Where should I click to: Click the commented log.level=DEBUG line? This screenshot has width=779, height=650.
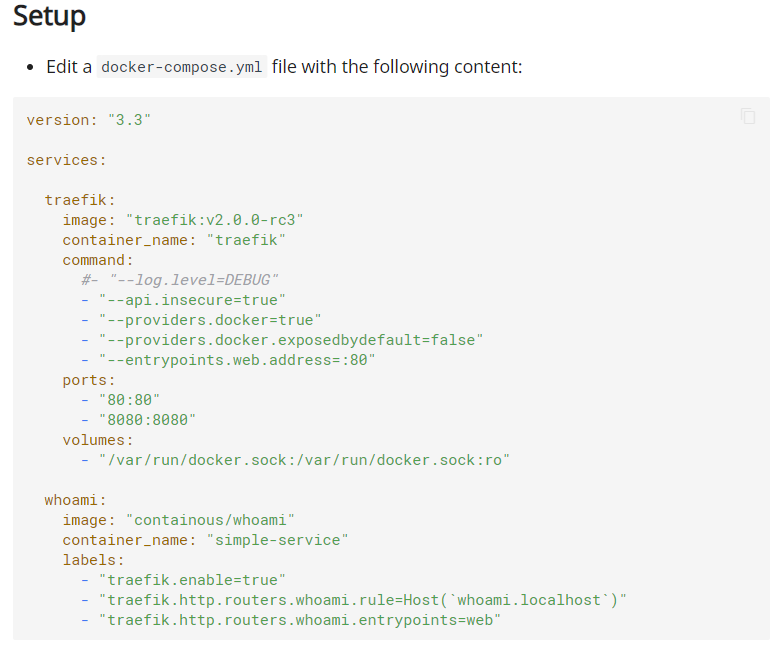[x=180, y=280]
